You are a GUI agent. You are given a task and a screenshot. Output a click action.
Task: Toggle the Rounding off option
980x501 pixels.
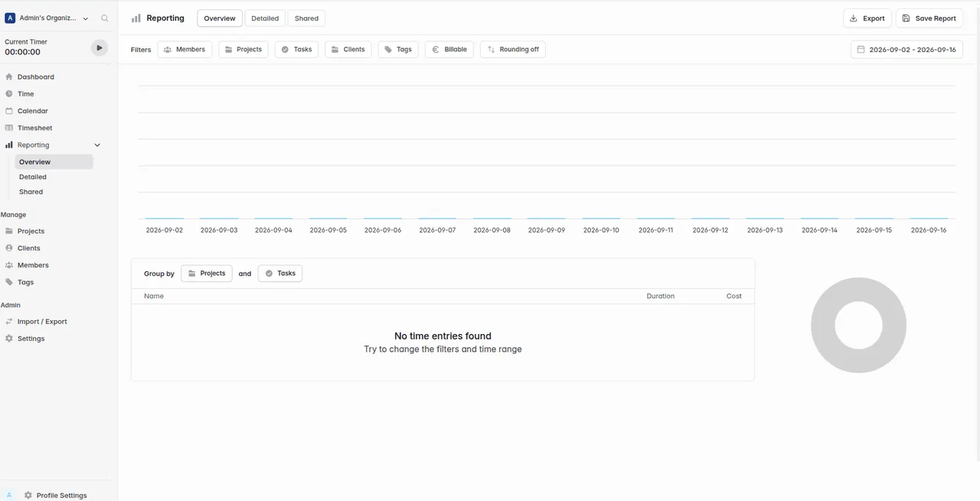513,50
